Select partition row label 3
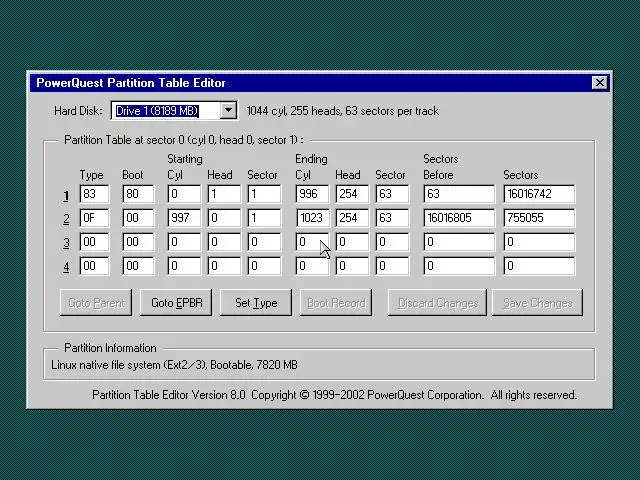This screenshot has height=480, width=640. [66, 243]
